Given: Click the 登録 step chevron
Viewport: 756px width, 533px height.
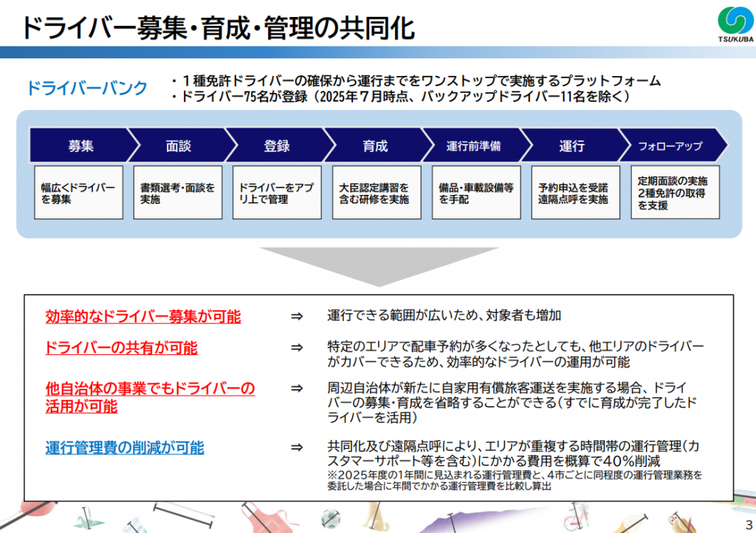Looking at the screenshot, I should click(276, 146).
